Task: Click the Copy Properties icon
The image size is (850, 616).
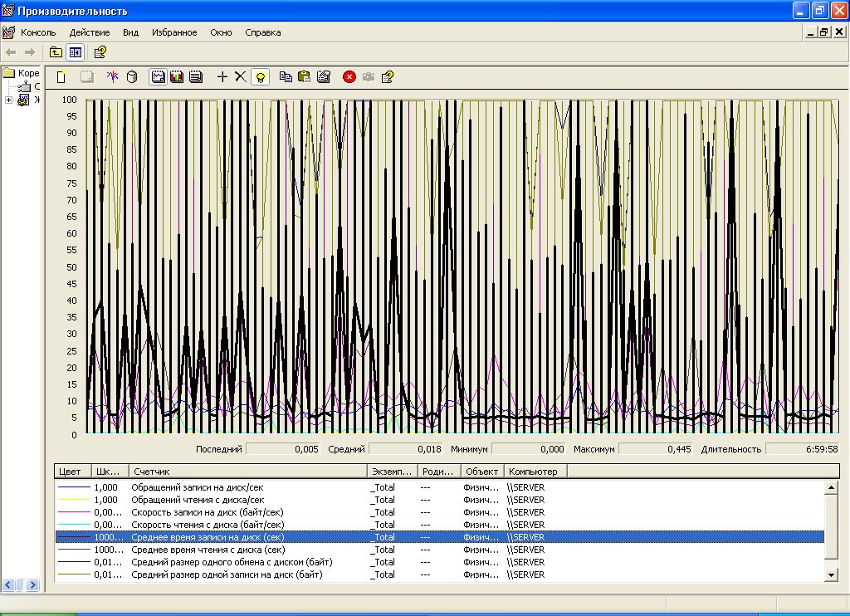Action: pyautogui.click(x=286, y=77)
